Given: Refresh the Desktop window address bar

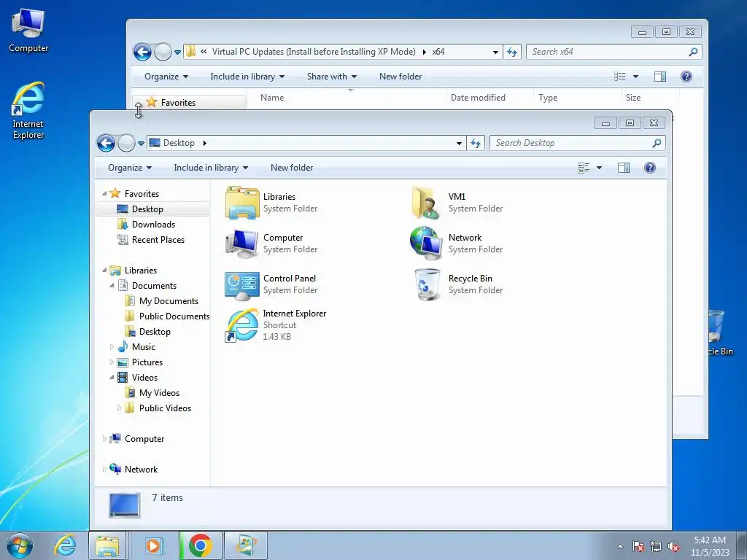Looking at the screenshot, I should [x=476, y=143].
